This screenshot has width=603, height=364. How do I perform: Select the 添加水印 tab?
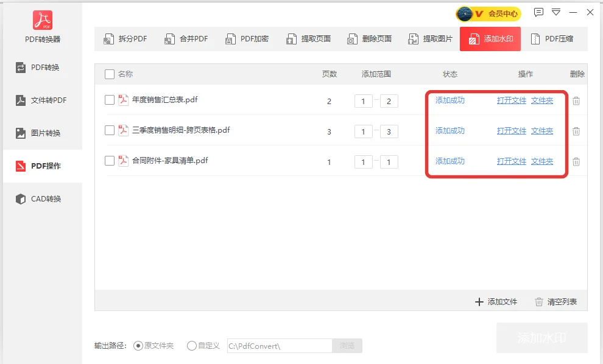tap(490, 39)
